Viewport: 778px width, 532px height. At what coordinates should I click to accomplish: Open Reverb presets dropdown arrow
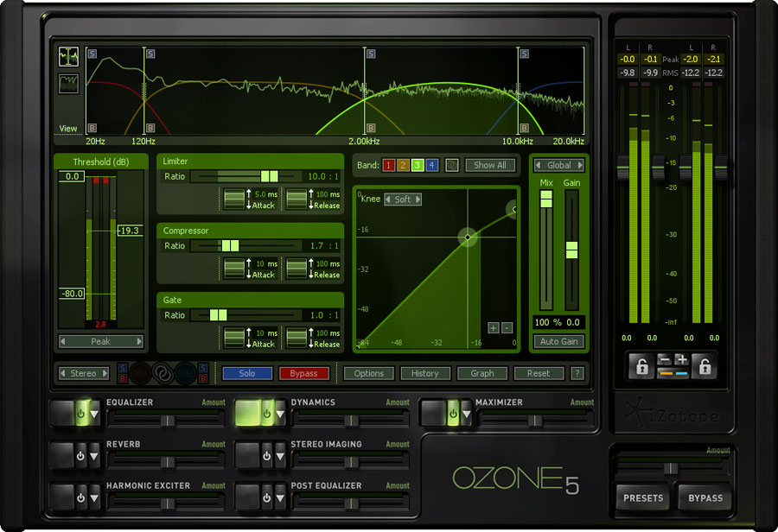pyautogui.click(x=94, y=456)
